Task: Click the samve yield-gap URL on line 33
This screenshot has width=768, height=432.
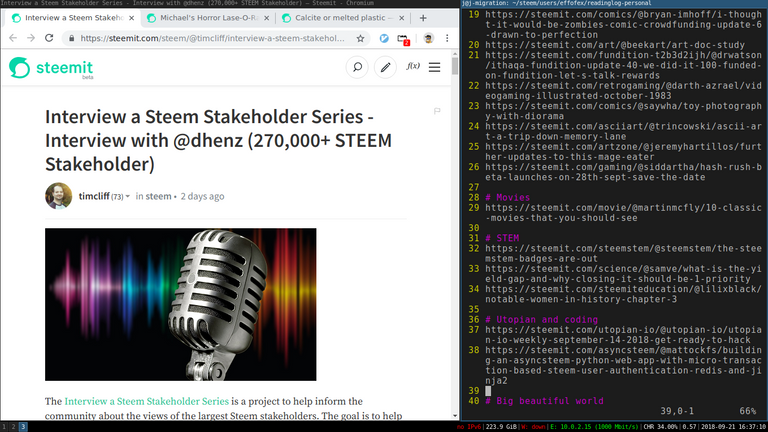Action: [x=623, y=274]
